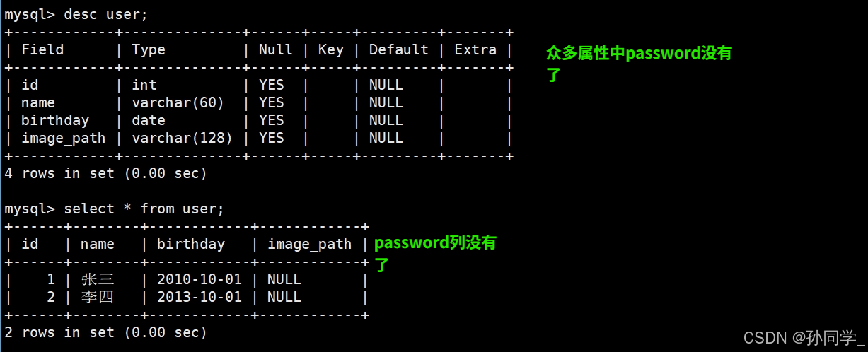Click the date 2010-10-01
868x352 pixels.
click(x=199, y=279)
